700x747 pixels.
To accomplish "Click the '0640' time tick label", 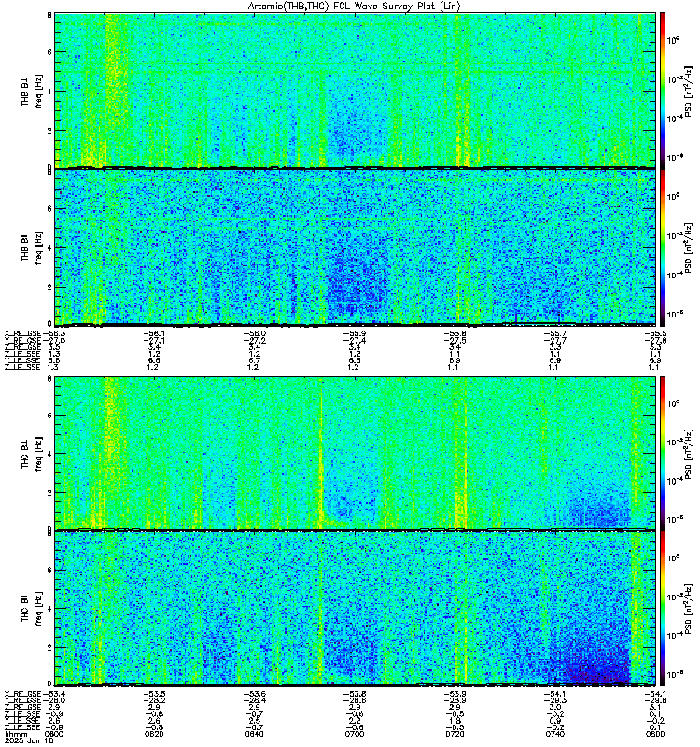I will pyautogui.click(x=254, y=734).
